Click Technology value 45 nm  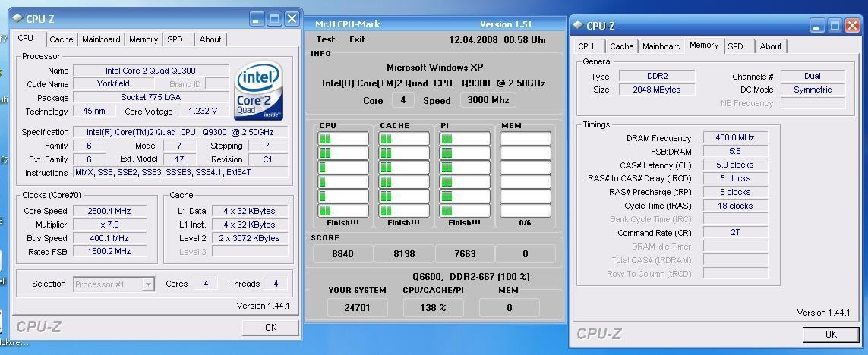pyautogui.click(x=94, y=112)
